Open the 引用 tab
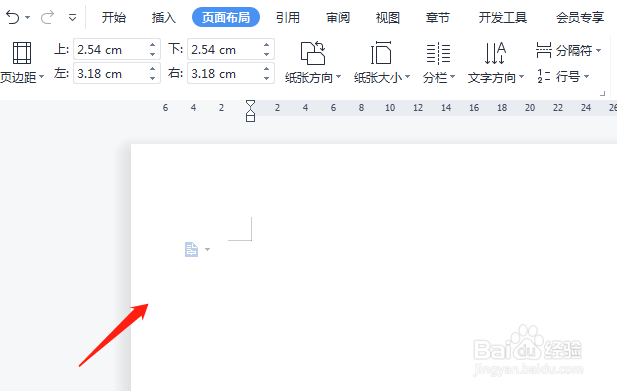The height and width of the screenshot is (391, 617). 288,18
